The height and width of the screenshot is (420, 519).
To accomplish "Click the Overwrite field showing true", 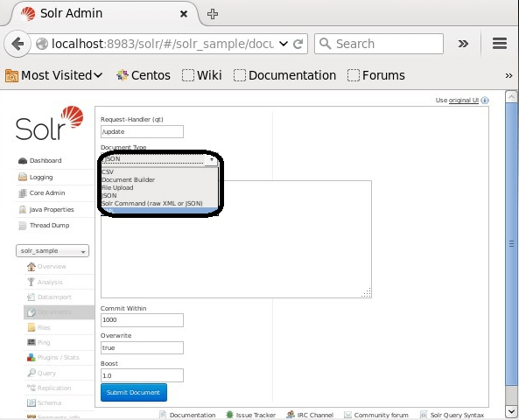I will pyautogui.click(x=142, y=348).
